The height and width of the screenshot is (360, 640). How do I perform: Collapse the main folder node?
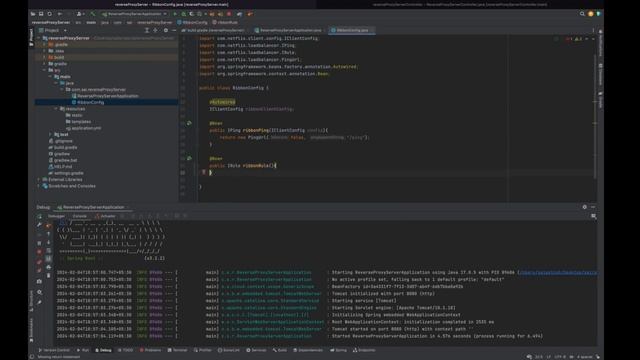point(50,77)
